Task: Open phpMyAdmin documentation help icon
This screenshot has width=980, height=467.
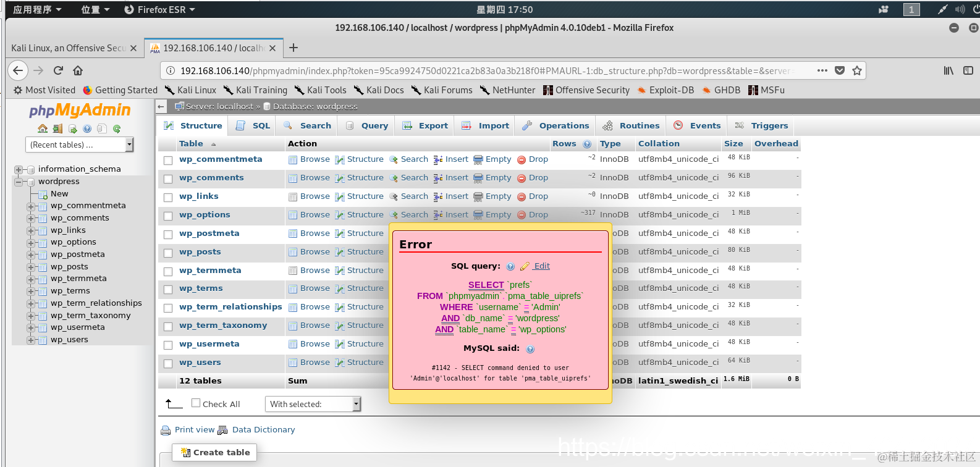Action: coord(87,128)
